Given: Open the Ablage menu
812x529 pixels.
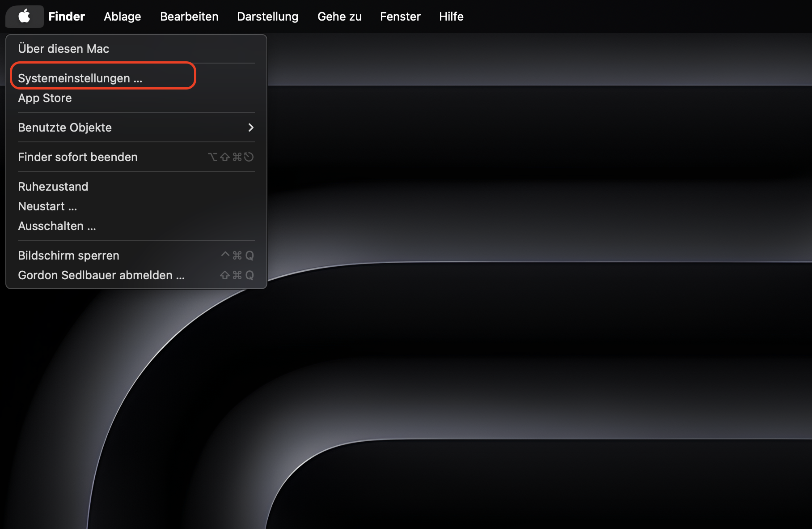Looking at the screenshot, I should (122, 16).
